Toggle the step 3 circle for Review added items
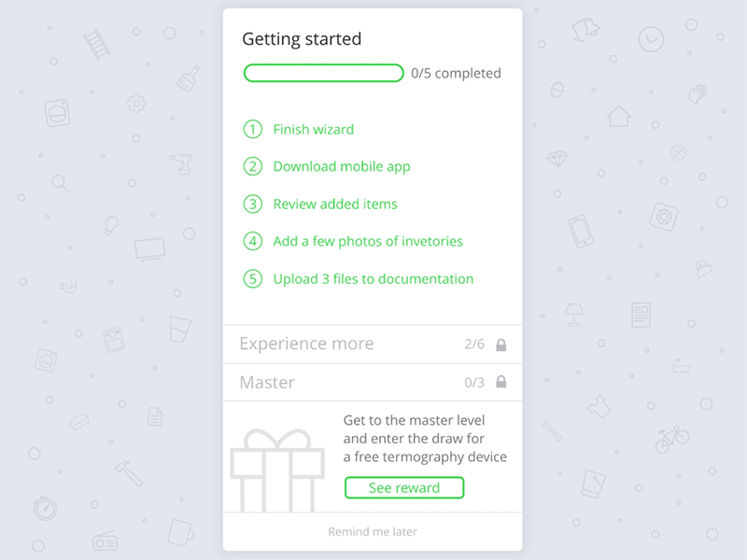 coord(253,203)
